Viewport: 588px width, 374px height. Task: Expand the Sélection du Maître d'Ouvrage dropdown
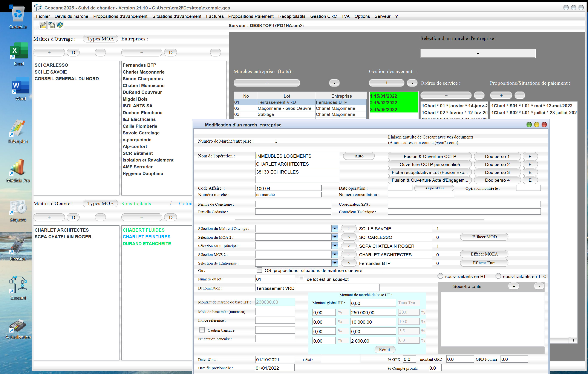(335, 228)
